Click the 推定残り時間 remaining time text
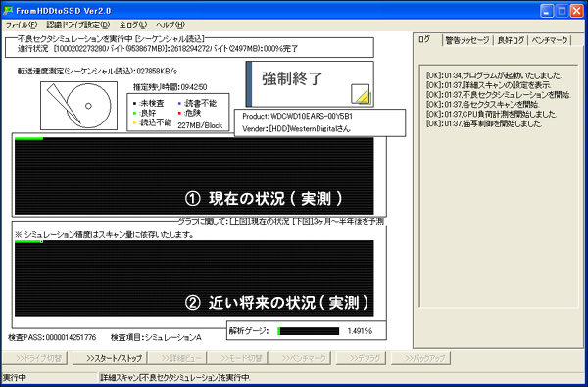Viewport: 588px width, 387px height. tap(170, 87)
